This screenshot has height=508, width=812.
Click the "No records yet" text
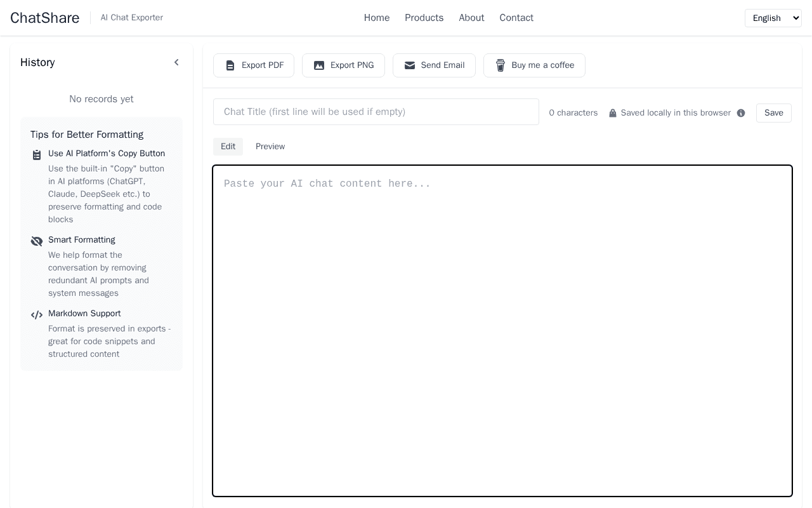pyautogui.click(x=101, y=99)
